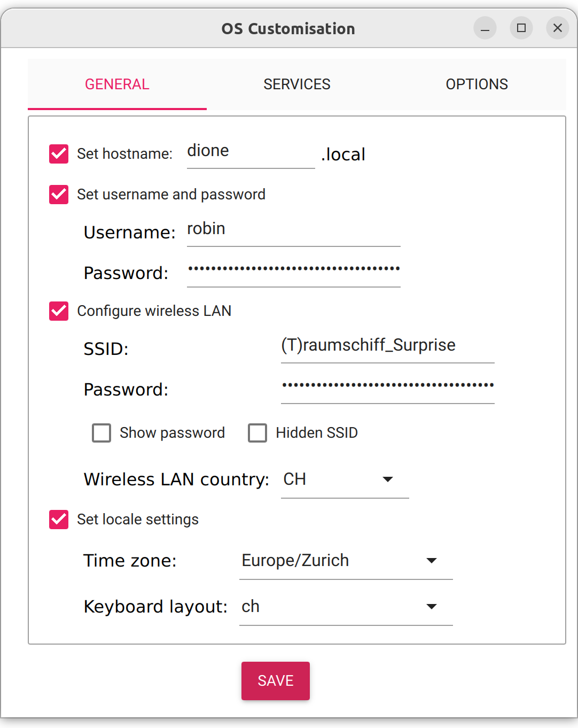This screenshot has height=728, width=578.
Task: Disable Configure wireless LAN checkbox
Action: (x=59, y=311)
